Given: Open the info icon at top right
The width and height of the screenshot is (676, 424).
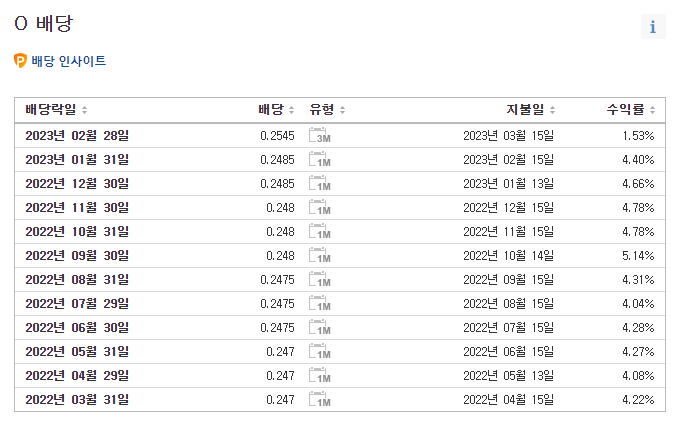Looking at the screenshot, I should pyautogui.click(x=653, y=27).
